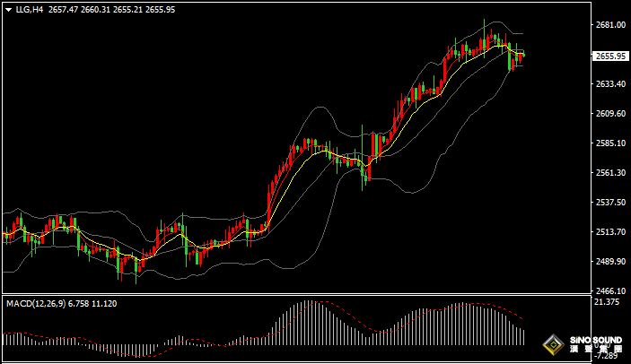This screenshot has width=631, height=364.
Task: Click the MACD scale value 21.375
Action: (607, 302)
